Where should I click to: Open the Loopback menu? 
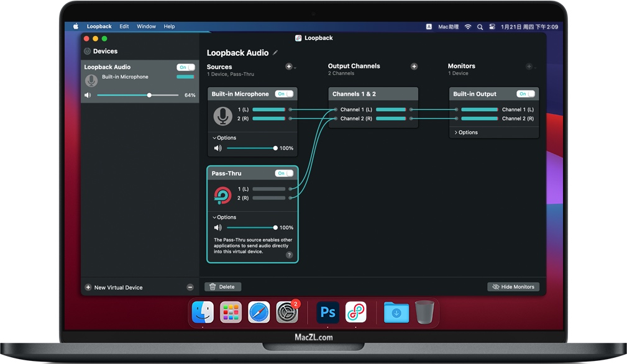(x=99, y=26)
